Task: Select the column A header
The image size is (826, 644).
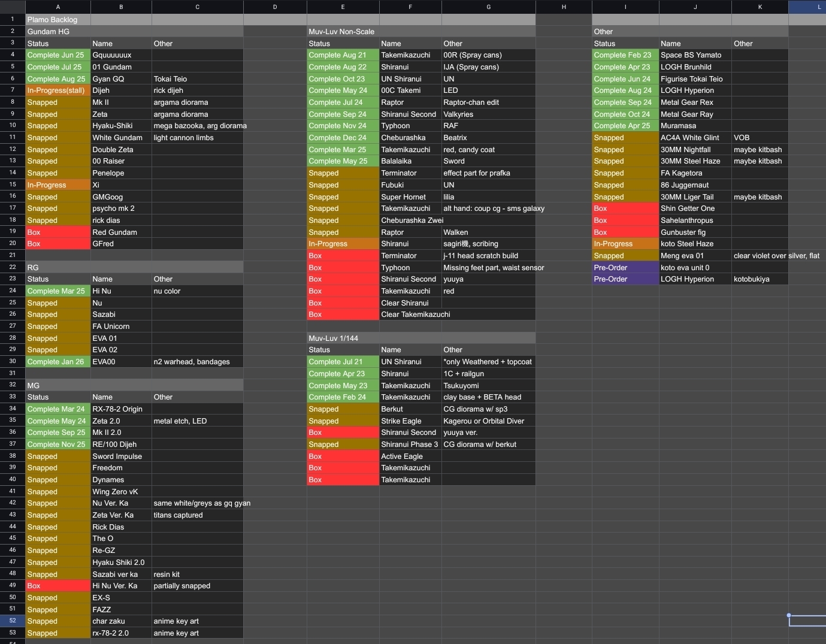Action: coord(58,7)
